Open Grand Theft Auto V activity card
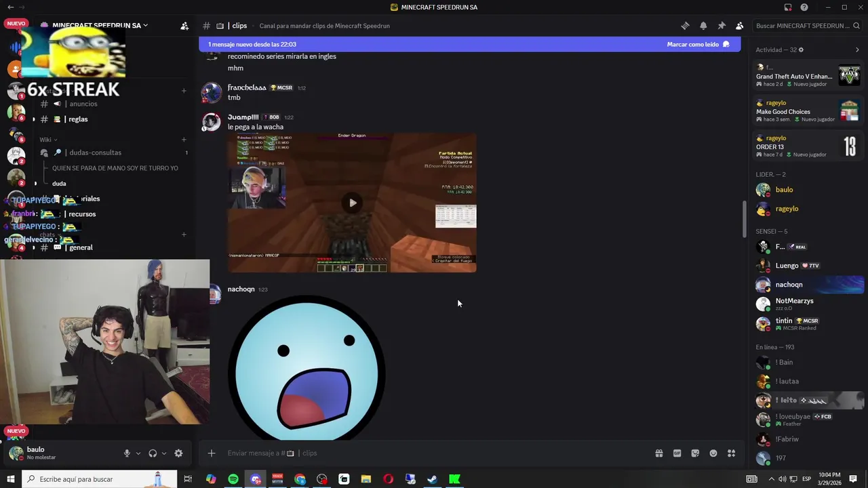Viewport: 868px width, 488px height. [808, 76]
